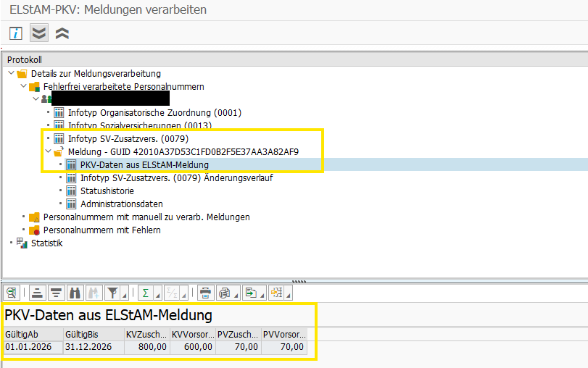Screen dimensions: 588x368
Task: Open the Filter dropdown arrow
Action: [x=124, y=295]
